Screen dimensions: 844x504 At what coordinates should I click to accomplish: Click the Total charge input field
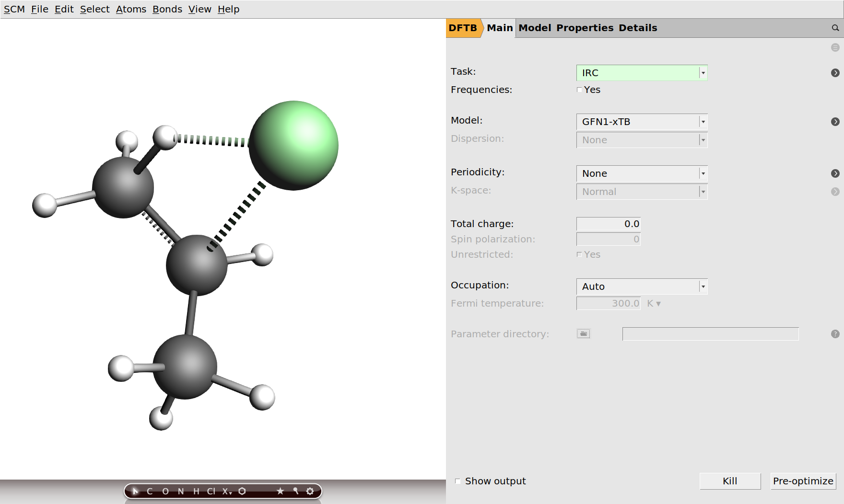pos(608,224)
